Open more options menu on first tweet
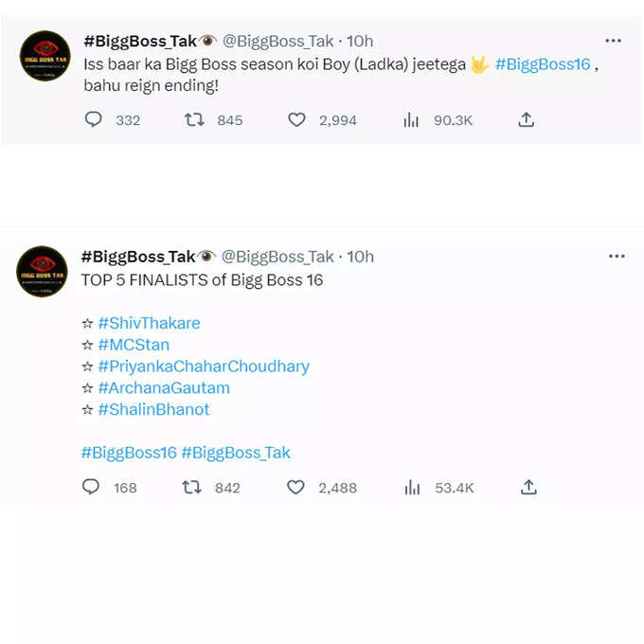 [613, 41]
